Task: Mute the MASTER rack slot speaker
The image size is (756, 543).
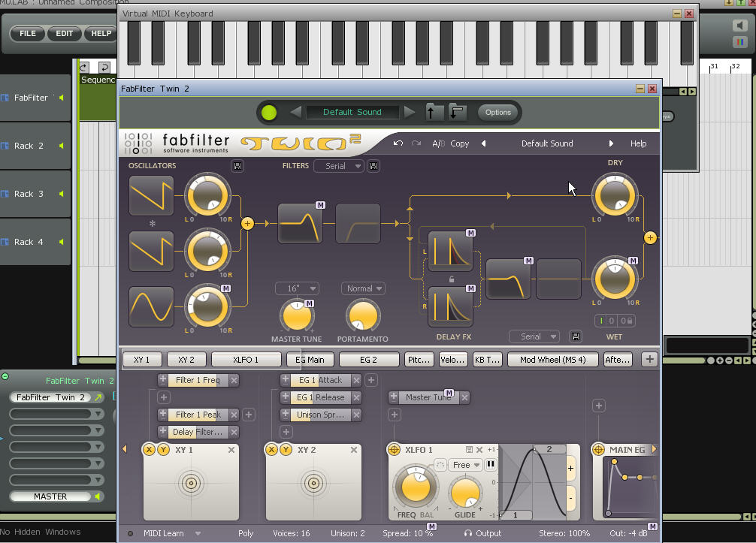Action: tap(98, 496)
